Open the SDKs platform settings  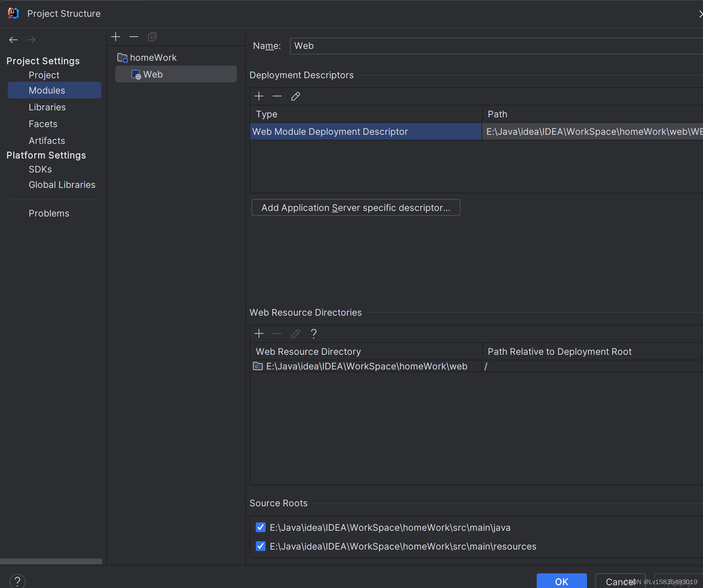[x=40, y=169]
